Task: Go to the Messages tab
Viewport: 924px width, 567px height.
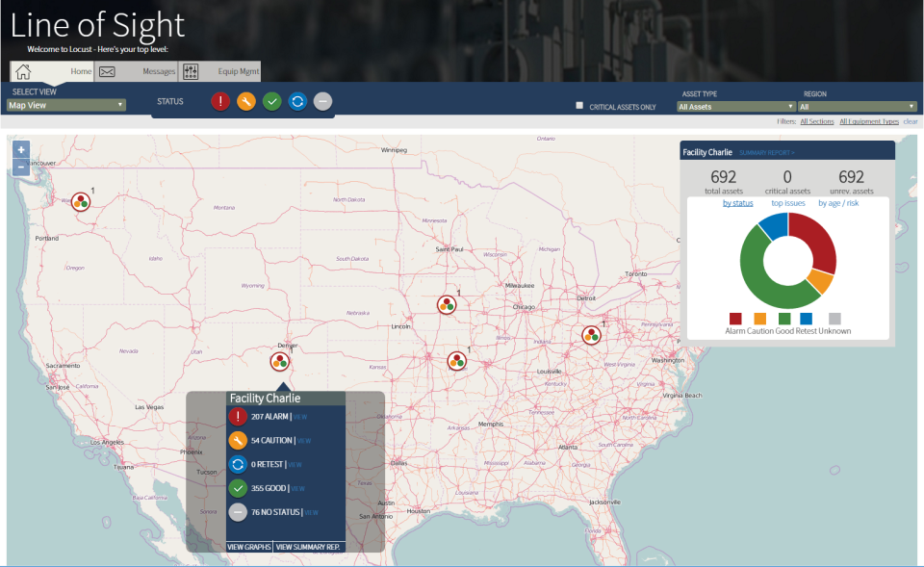Action: [x=136, y=71]
